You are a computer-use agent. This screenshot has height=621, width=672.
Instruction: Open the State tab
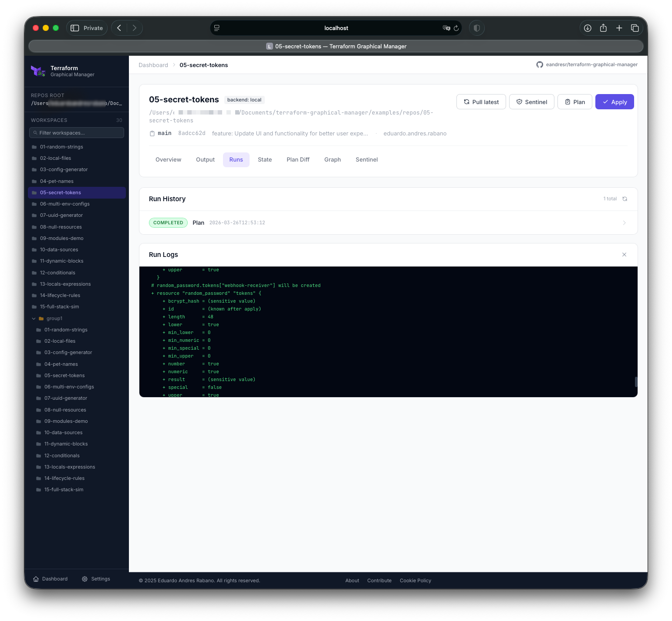265,160
